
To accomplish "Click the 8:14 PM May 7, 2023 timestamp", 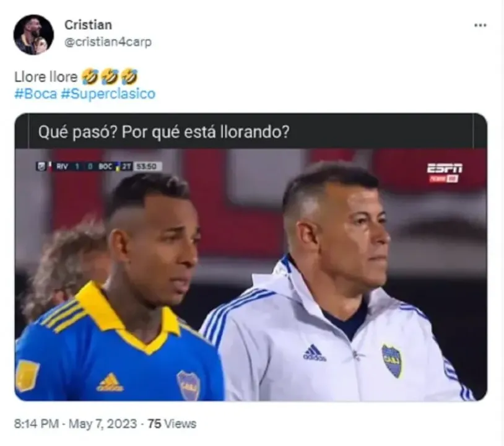I will 76,424.
